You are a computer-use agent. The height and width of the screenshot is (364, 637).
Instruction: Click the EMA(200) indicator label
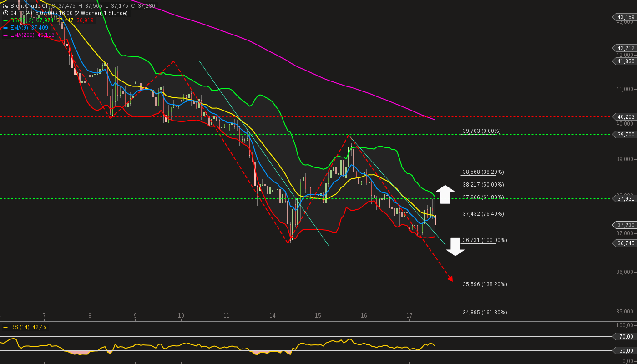pyautogui.click(x=22, y=35)
